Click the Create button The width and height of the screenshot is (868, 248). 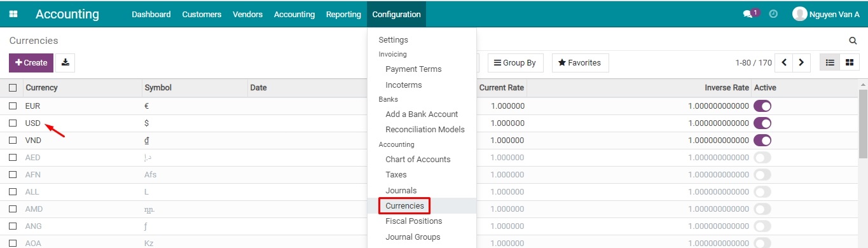pyautogui.click(x=31, y=63)
